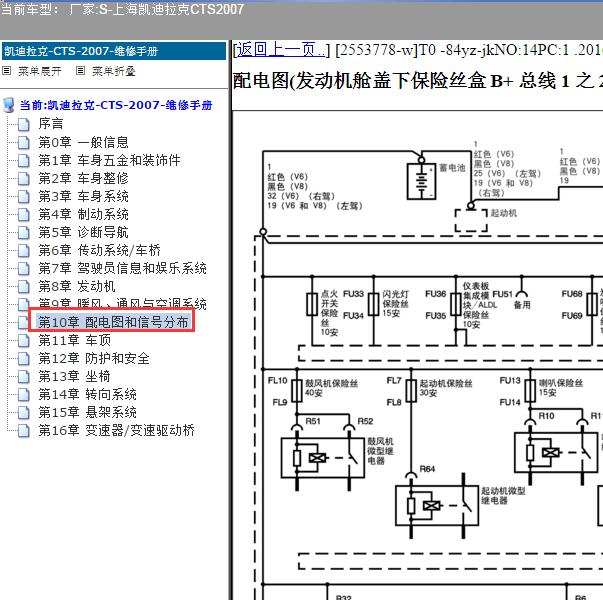
Task: Open 第3章 车身系统
Action: click(83, 196)
